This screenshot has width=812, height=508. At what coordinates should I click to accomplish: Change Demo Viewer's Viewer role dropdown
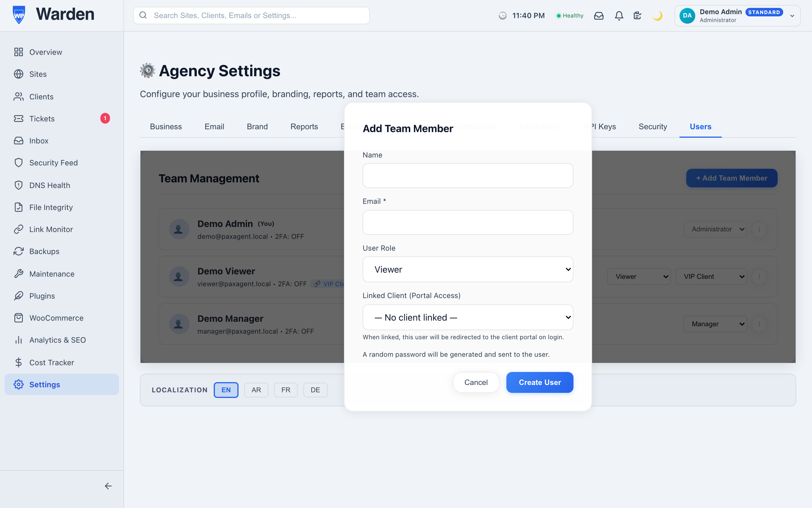pyautogui.click(x=639, y=277)
